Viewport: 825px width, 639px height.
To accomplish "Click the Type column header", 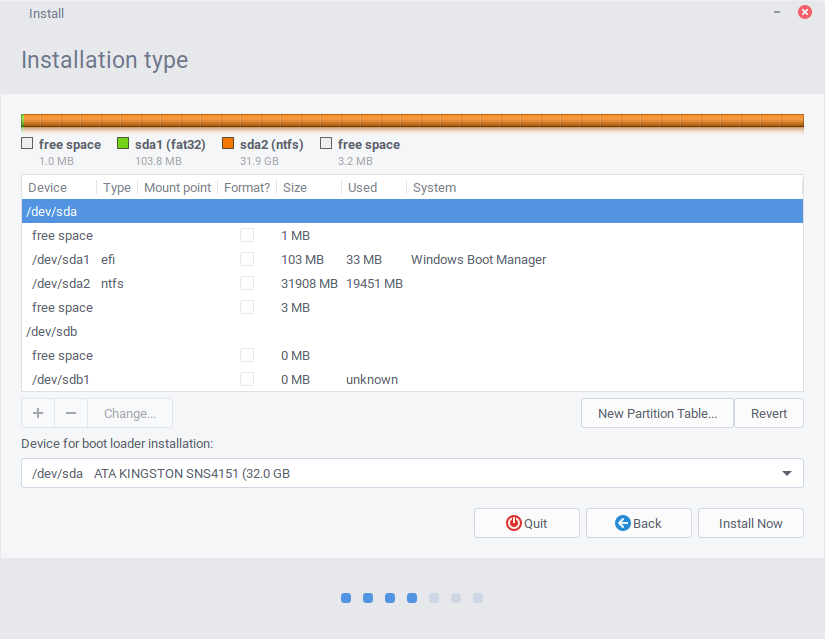I will (117, 187).
